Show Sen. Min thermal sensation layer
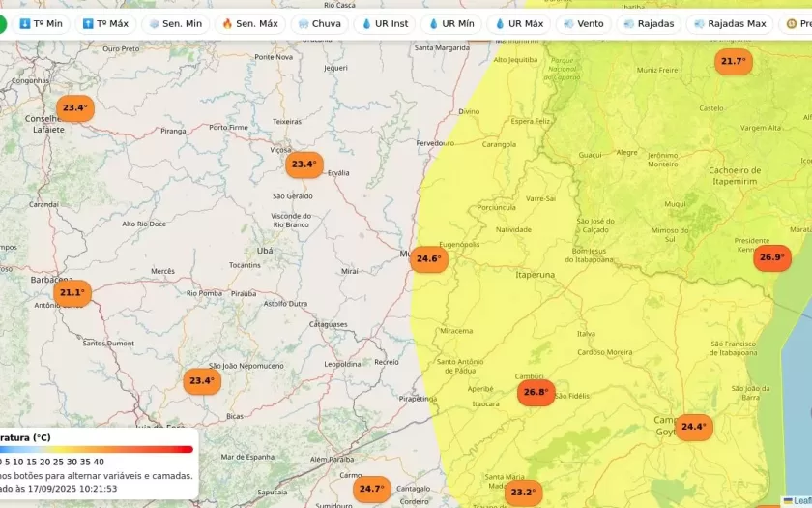Viewport: 812px width, 508px height. coord(175,23)
